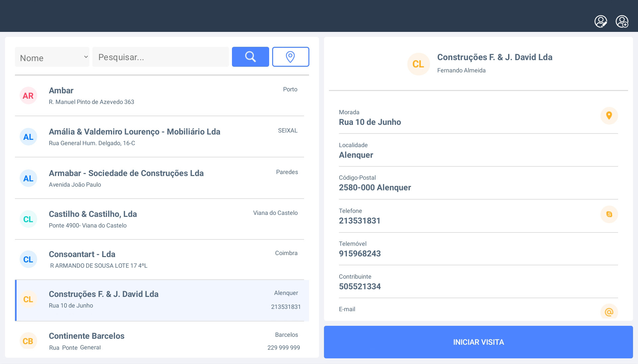Open Armabar - Sociedade de Construções Lda
This screenshot has width=638, height=364.
(x=159, y=178)
